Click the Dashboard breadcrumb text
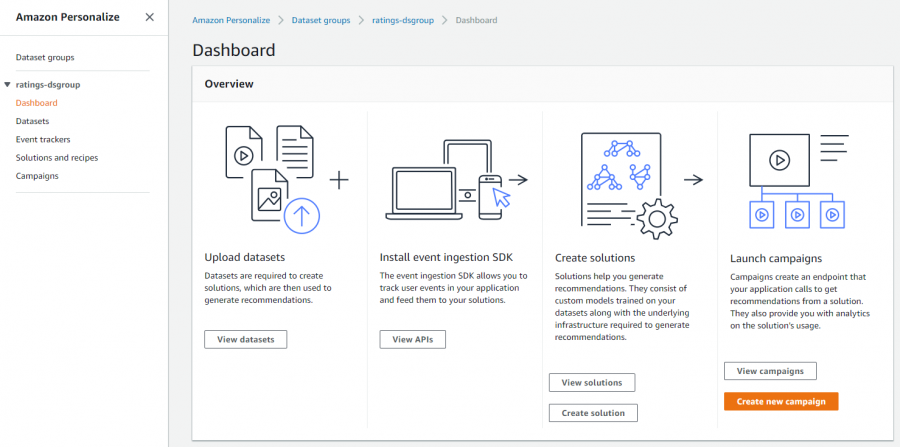 point(476,20)
